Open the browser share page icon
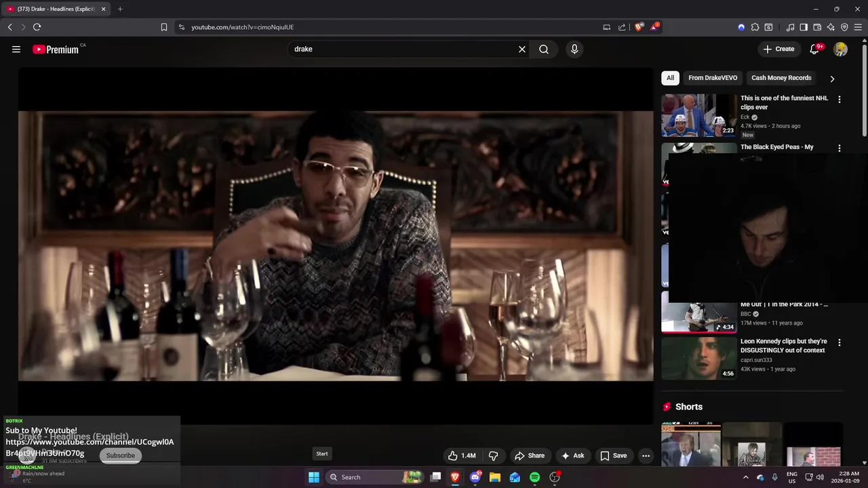 click(622, 27)
